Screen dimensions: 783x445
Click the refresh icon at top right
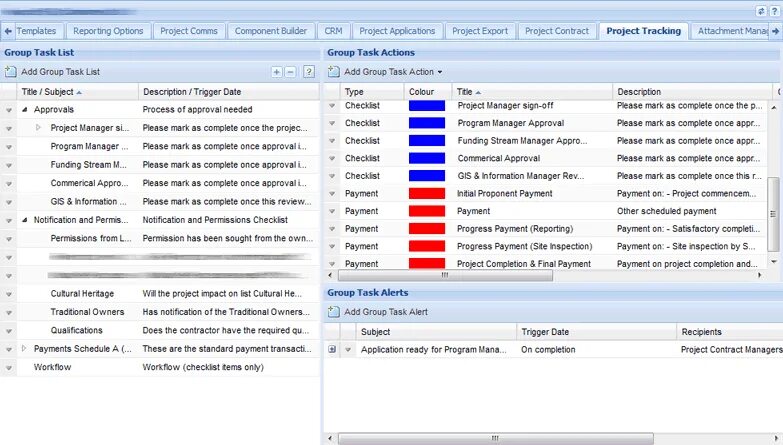761,11
